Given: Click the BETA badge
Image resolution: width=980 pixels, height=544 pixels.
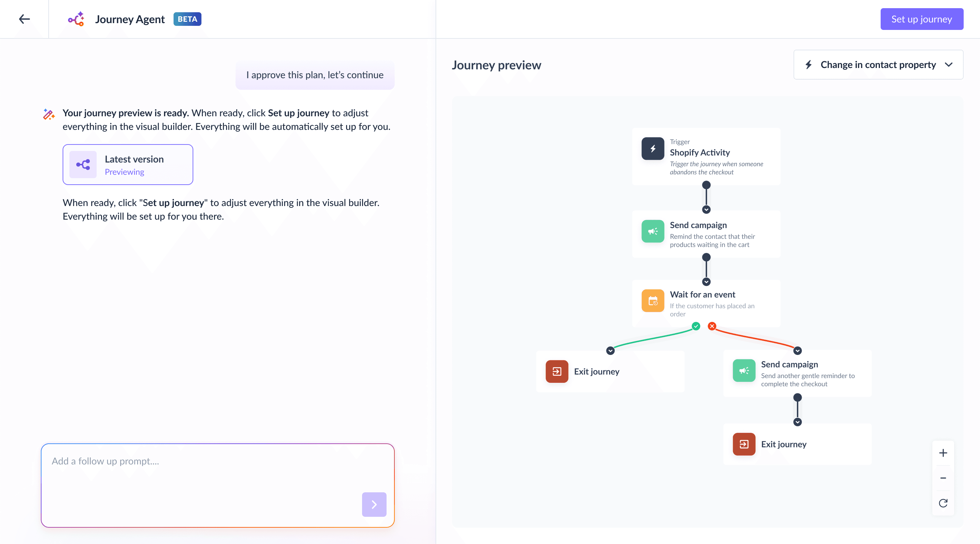Looking at the screenshot, I should [x=187, y=19].
